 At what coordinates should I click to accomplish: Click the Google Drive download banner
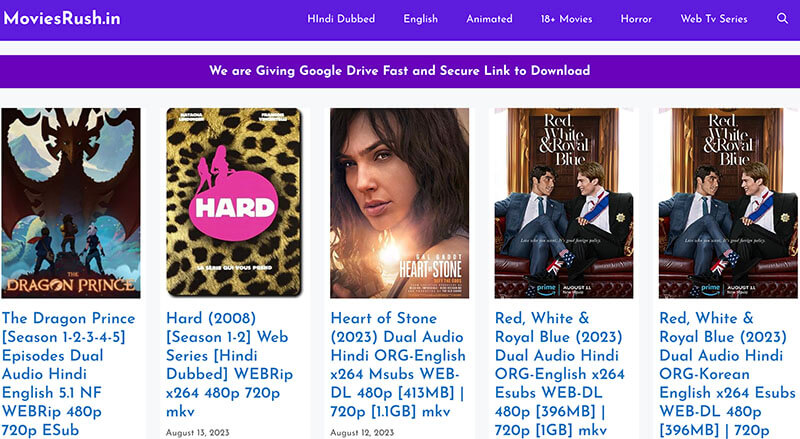(399, 71)
